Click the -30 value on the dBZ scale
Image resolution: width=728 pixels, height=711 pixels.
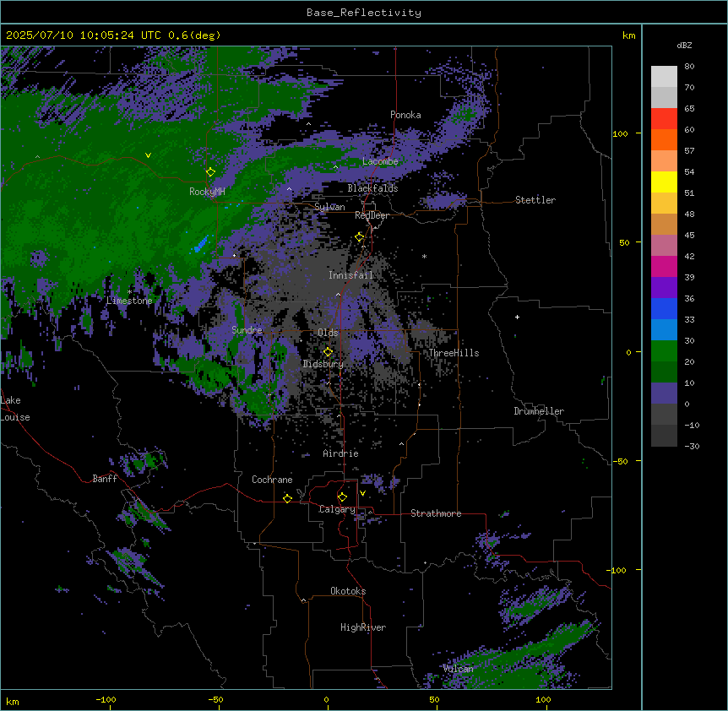[692, 447]
